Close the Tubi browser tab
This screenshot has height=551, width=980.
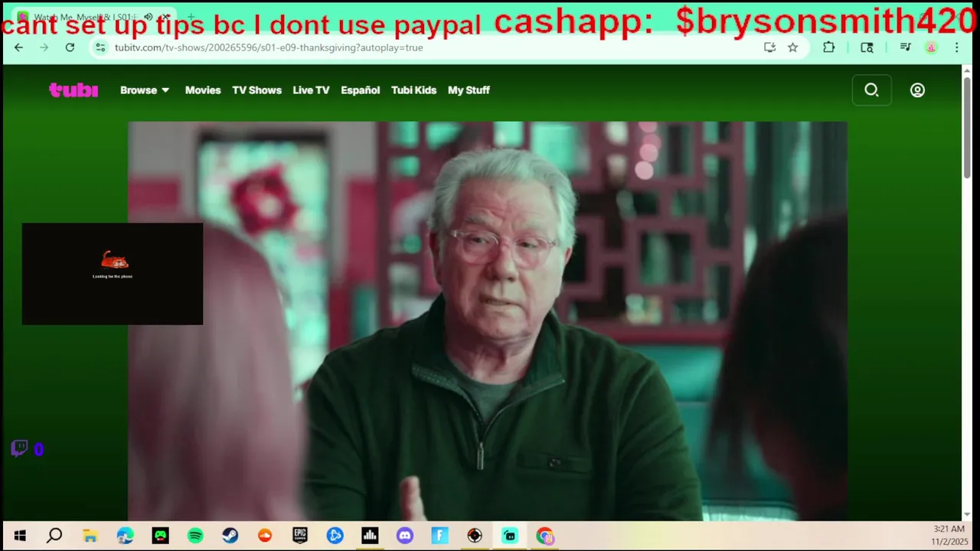click(165, 17)
